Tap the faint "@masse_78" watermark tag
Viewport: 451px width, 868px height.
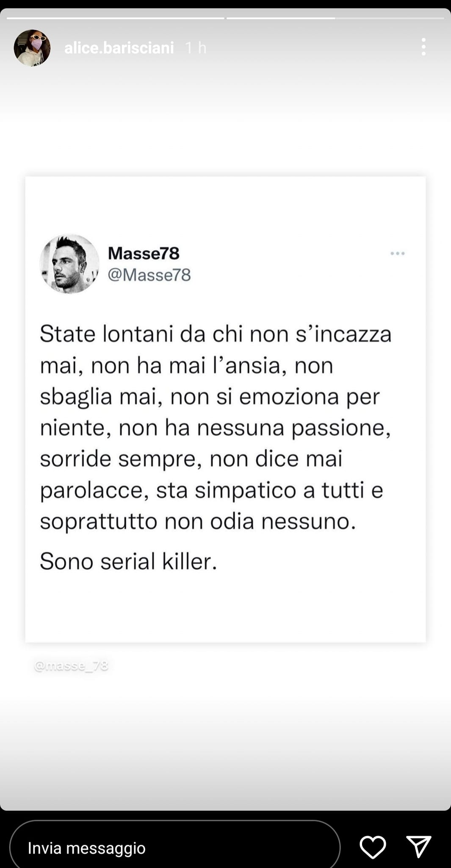[71, 666]
